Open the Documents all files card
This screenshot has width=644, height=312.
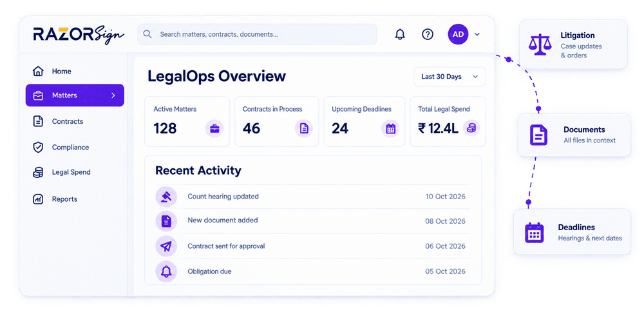coord(574,135)
